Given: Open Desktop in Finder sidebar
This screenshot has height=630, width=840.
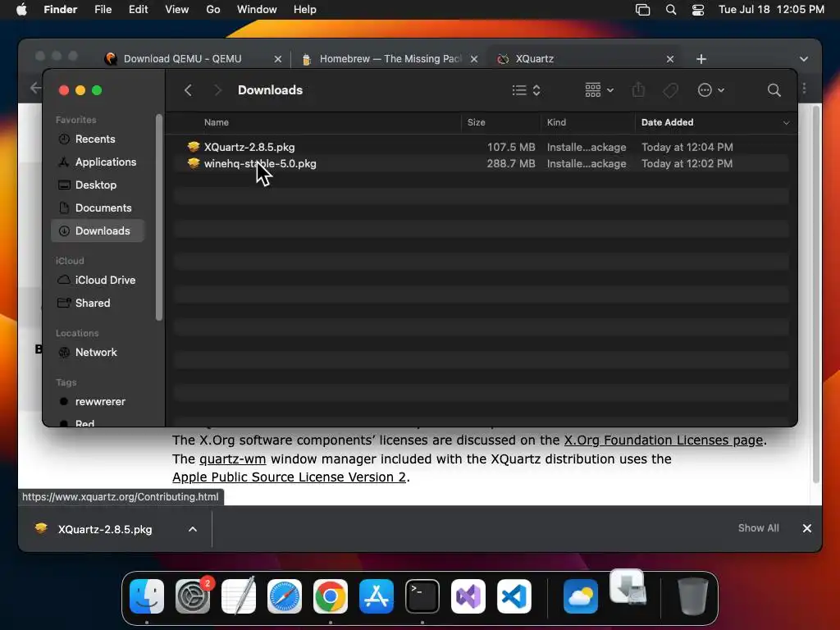Looking at the screenshot, I should pyautogui.click(x=98, y=185).
